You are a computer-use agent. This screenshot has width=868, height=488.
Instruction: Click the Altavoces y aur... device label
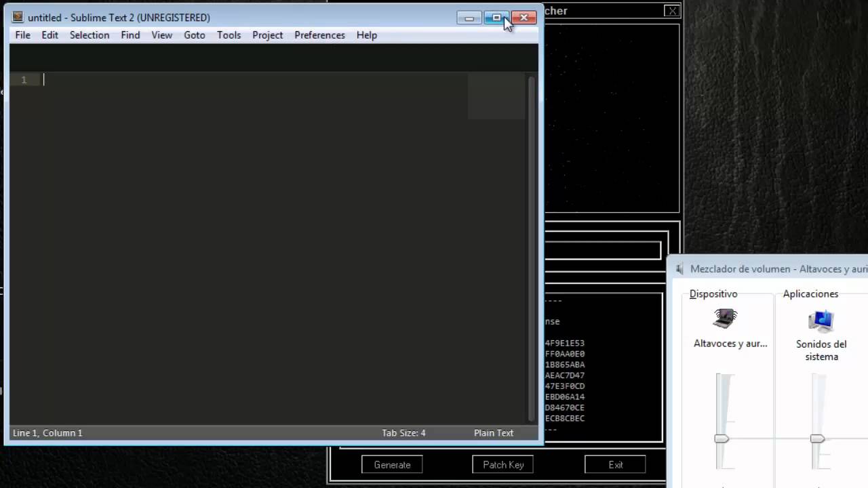click(x=730, y=344)
